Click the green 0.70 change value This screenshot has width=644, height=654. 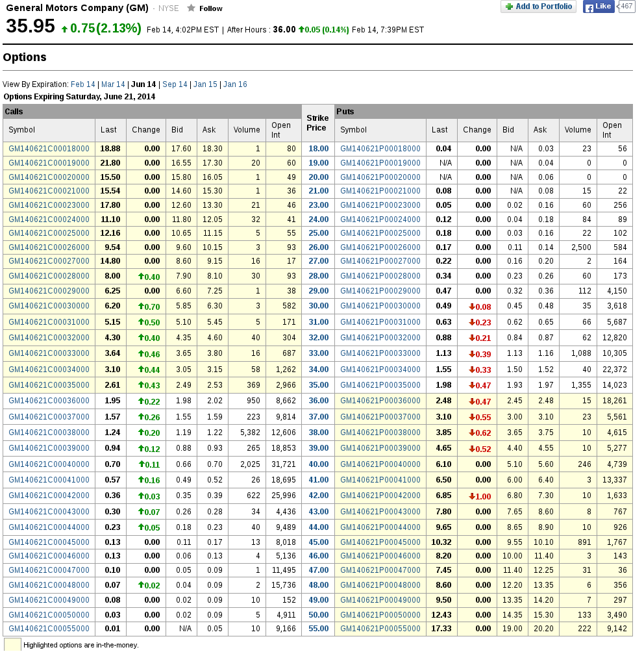click(149, 307)
